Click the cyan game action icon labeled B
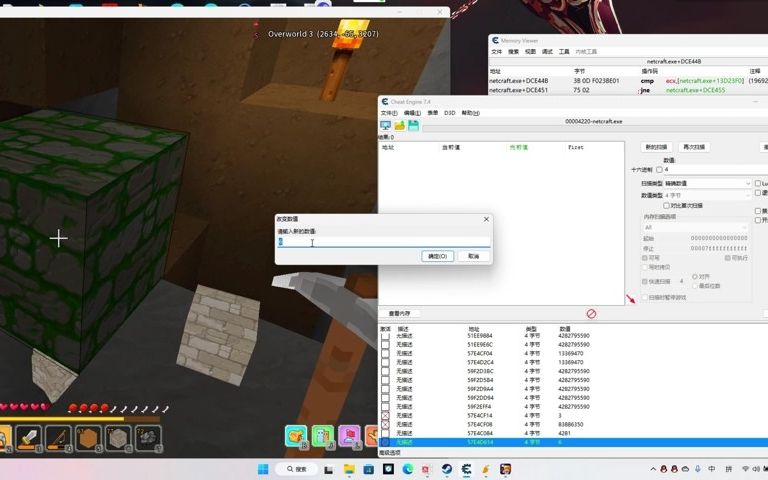Viewport: 768px width, 480px height. coord(296,436)
